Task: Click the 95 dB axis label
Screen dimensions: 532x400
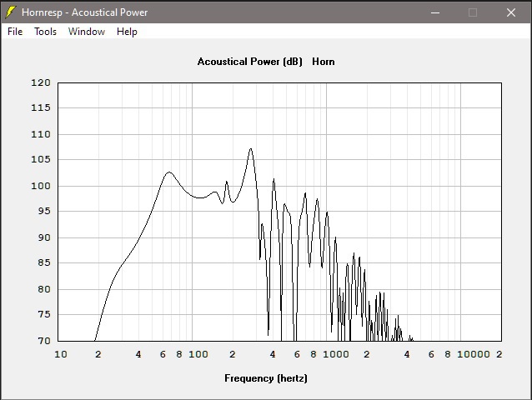Action: coord(43,211)
